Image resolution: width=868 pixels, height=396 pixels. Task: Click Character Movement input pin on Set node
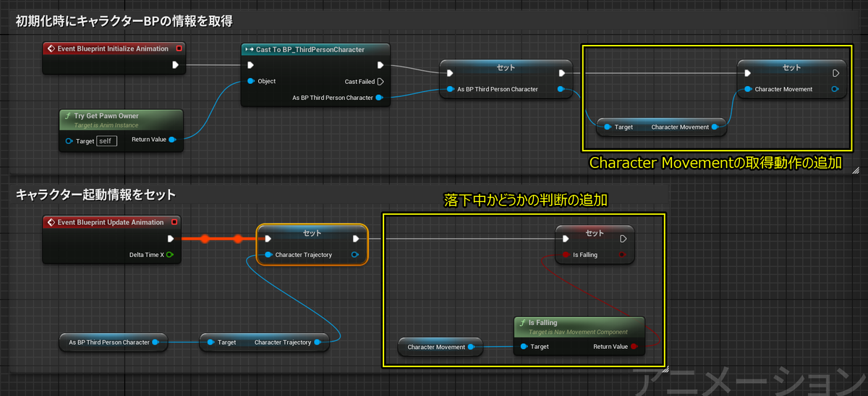click(x=747, y=89)
